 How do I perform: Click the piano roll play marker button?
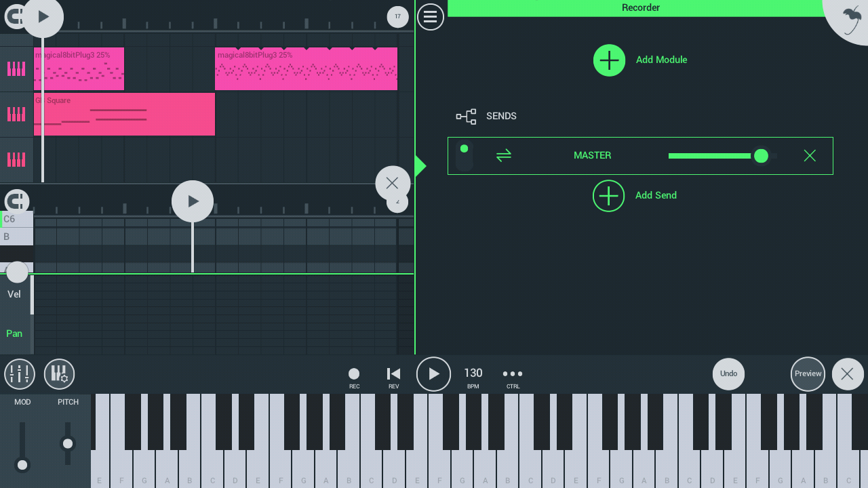(193, 201)
